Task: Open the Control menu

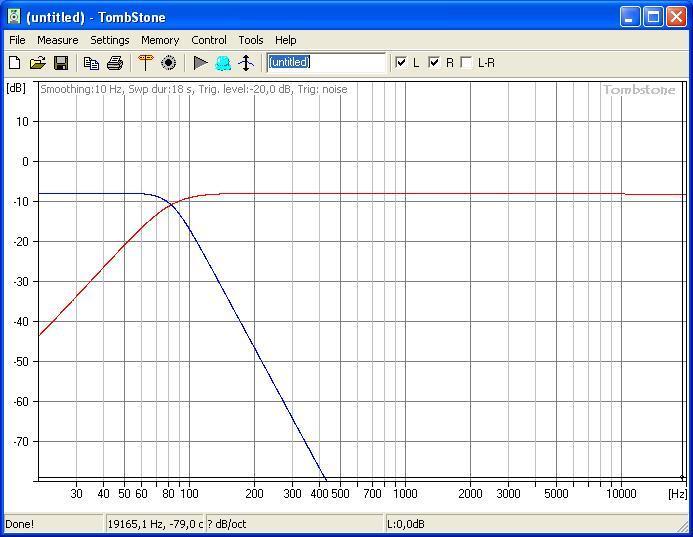Action: 209,40
